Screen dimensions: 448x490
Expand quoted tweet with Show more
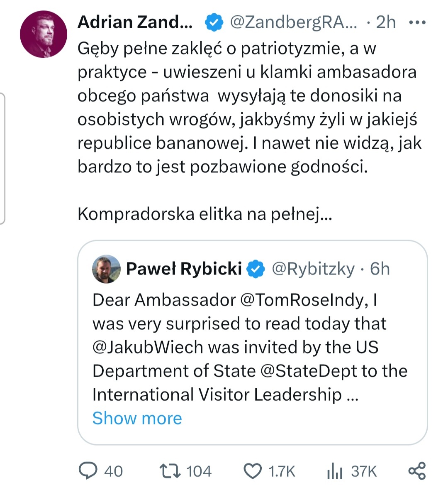tap(137, 418)
